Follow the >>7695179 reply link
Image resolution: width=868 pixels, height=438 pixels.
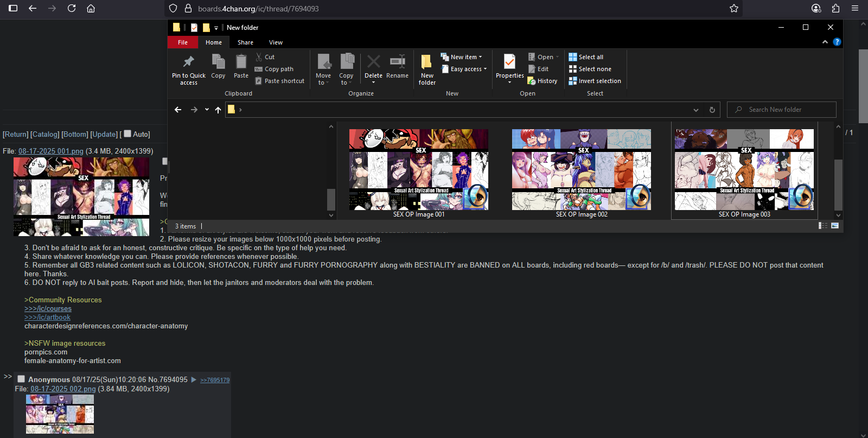[215, 380]
